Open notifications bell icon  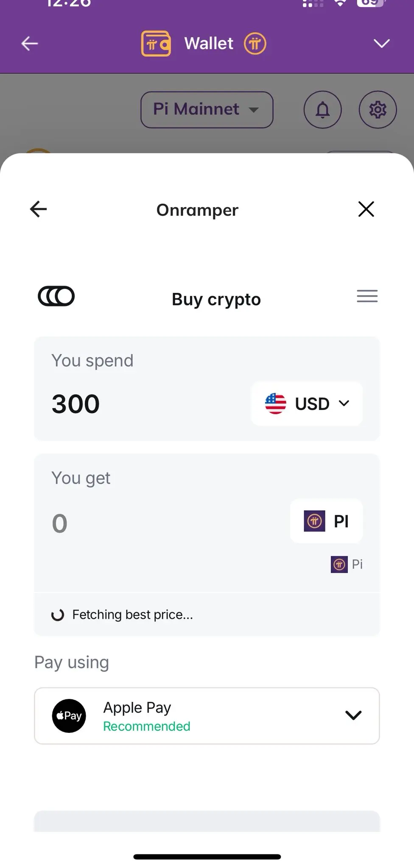click(323, 110)
